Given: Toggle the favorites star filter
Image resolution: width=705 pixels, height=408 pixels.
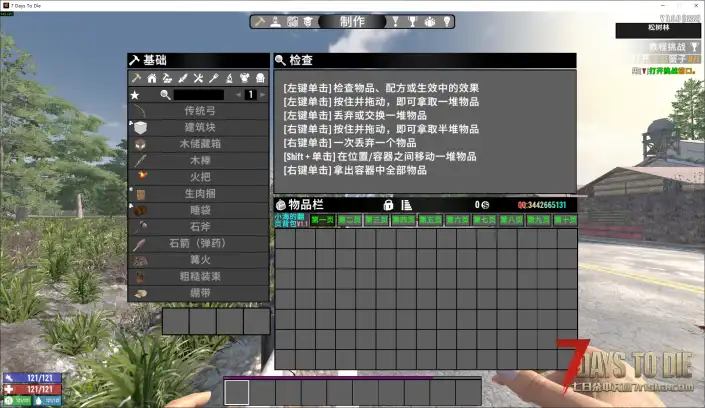Looking at the screenshot, I should point(135,95).
